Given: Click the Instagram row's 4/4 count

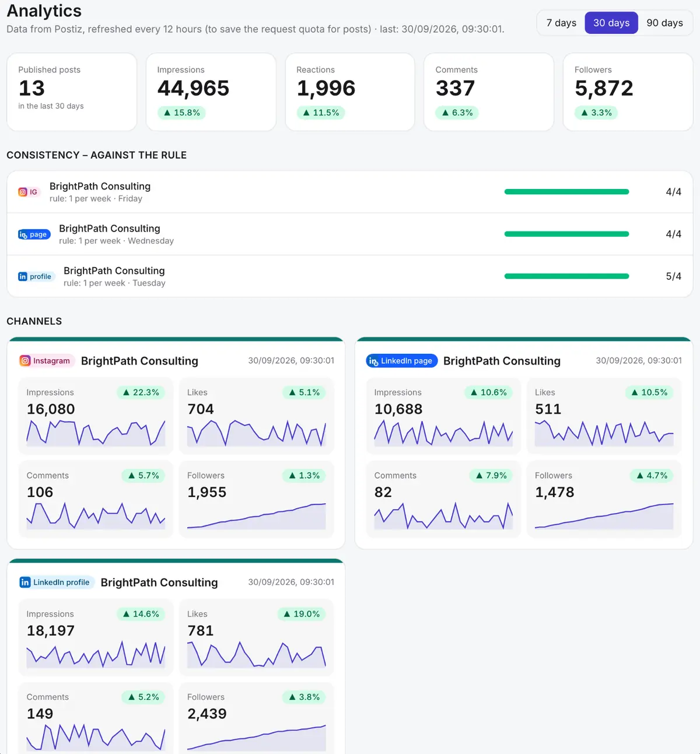Looking at the screenshot, I should pos(673,192).
